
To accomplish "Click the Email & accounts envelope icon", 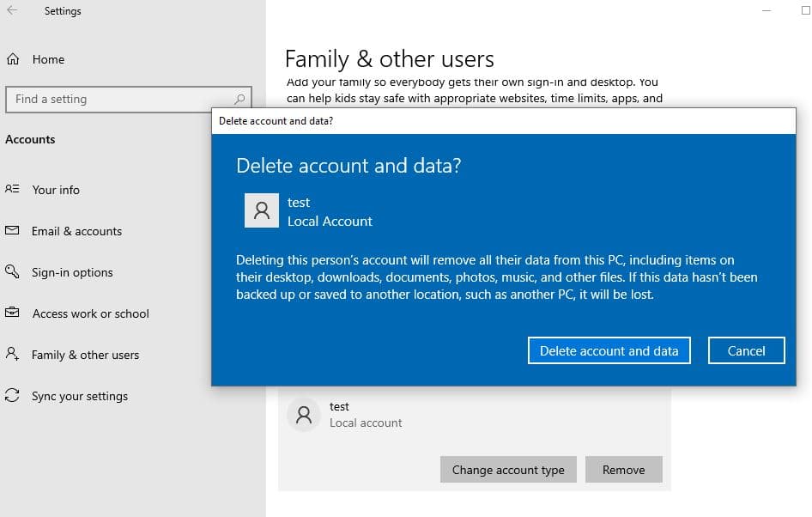I will (13, 231).
